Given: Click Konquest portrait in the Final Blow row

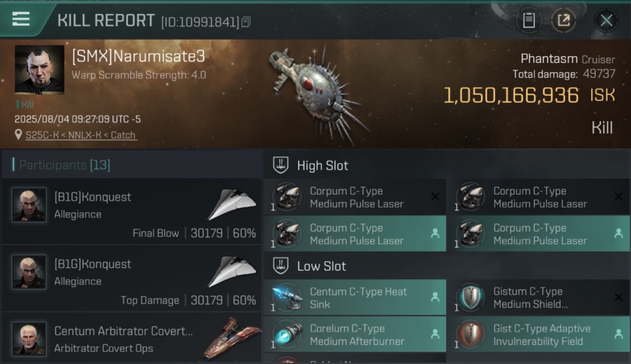Looking at the screenshot, I should pyautogui.click(x=29, y=205).
